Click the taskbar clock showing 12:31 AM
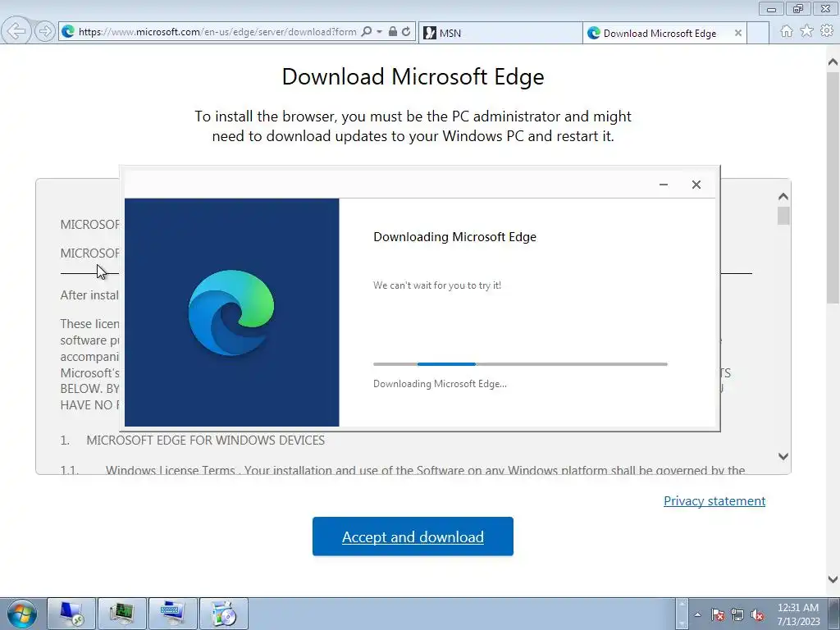840x630 pixels. pyautogui.click(x=798, y=614)
